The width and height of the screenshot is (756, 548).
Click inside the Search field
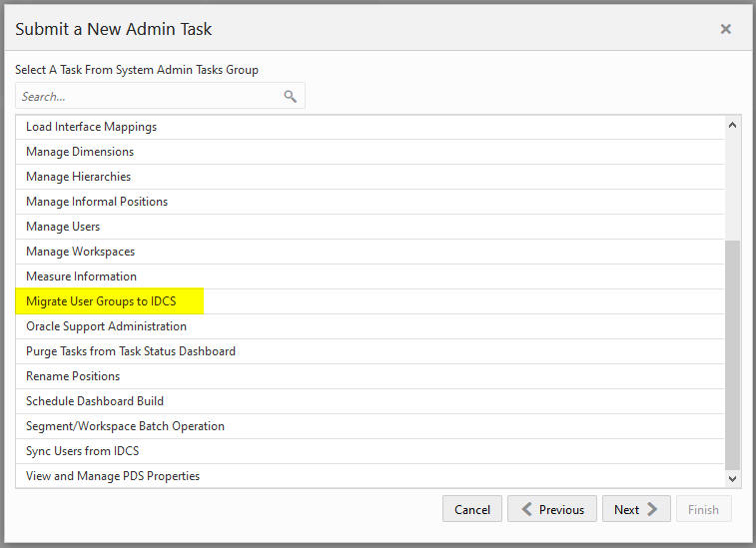[150, 97]
